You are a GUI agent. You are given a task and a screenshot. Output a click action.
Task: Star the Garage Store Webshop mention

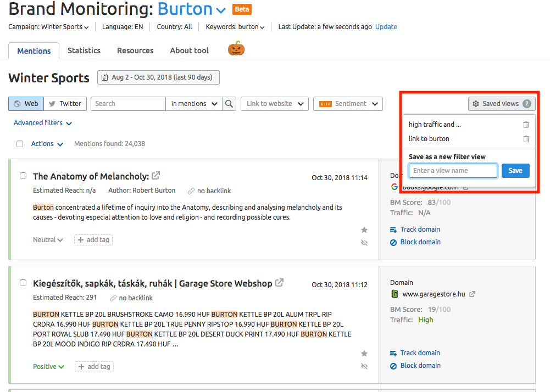(x=364, y=354)
